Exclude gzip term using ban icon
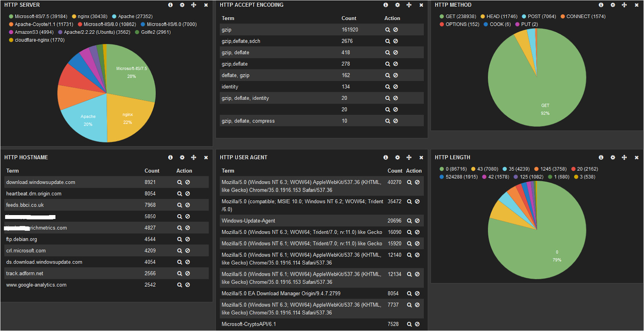644x331 pixels. coord(396,30)
